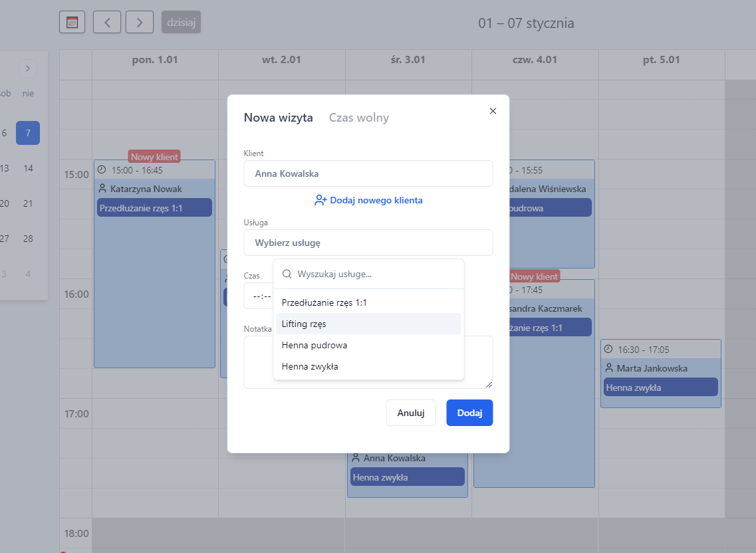Screen dimensions: 756x553
Task: Click the Notatka resize handle corner
Action: [x=489, y=384]
